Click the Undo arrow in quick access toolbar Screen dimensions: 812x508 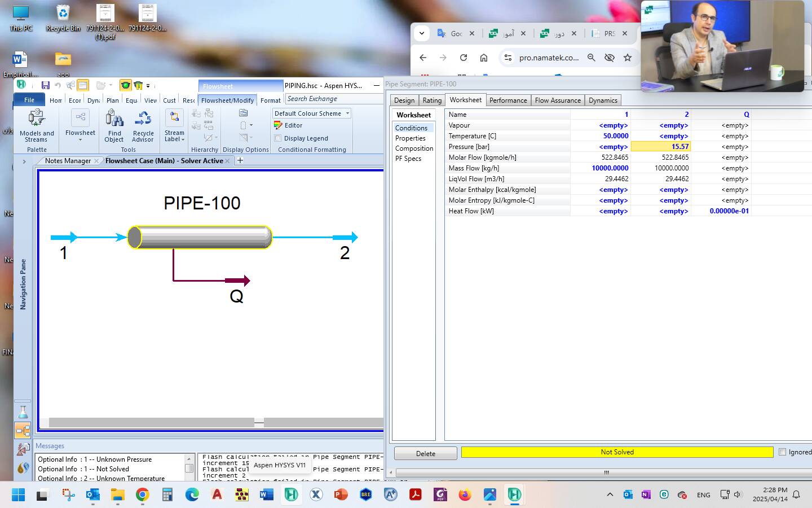(x=58, y=85)
